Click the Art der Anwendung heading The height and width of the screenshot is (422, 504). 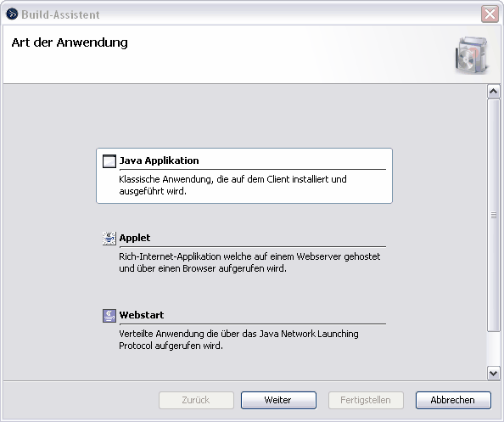pos(70,42)
